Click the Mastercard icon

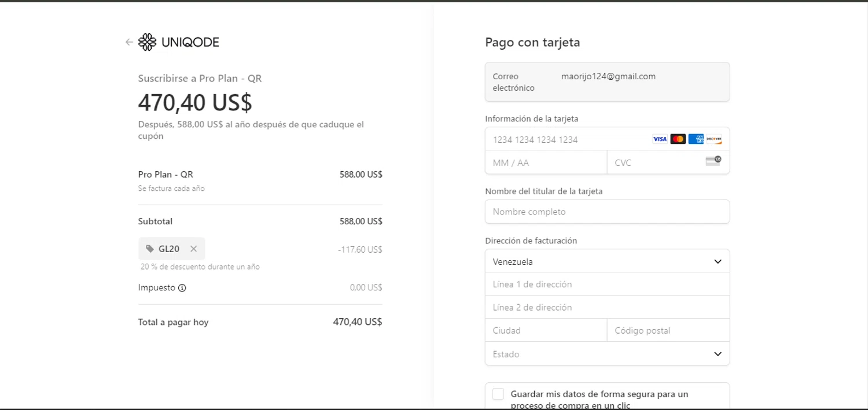(678, 139)
